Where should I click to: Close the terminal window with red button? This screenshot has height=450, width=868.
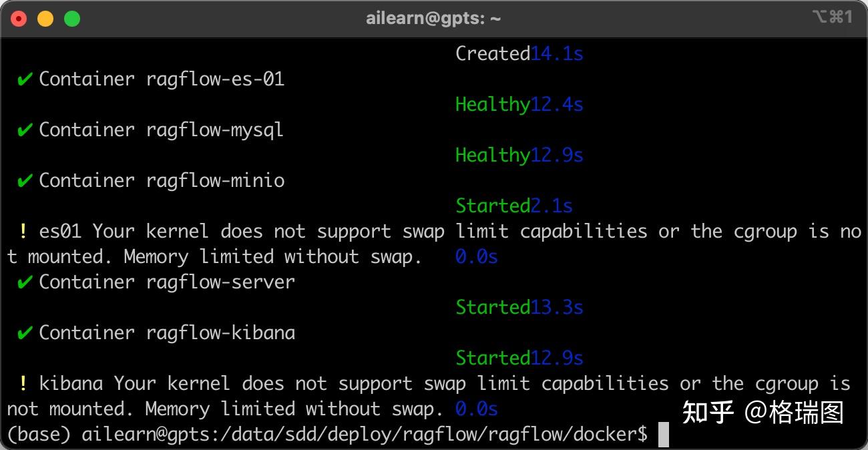point(19,19)
